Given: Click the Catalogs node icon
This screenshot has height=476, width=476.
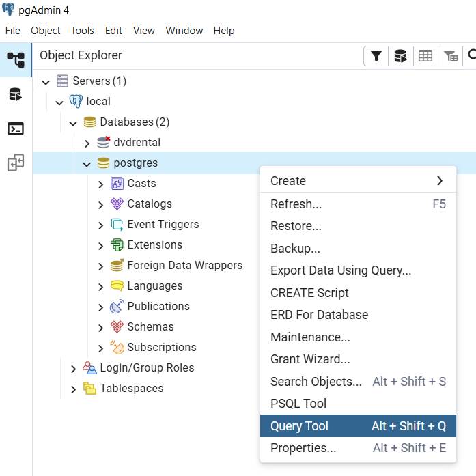Looking at the screenshot, I should click(x=117, y=204).
